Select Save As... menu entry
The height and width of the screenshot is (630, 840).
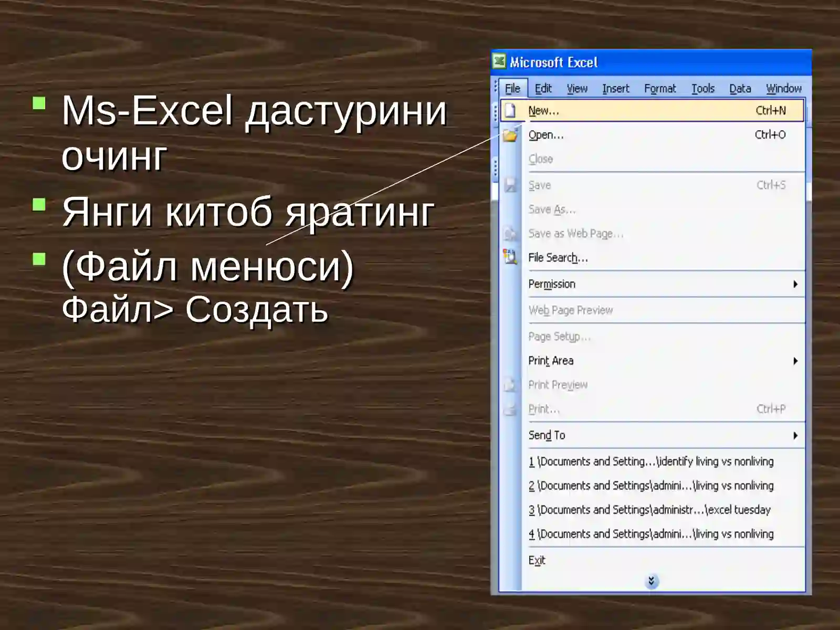pyautogui.click(x=652, y=209)
